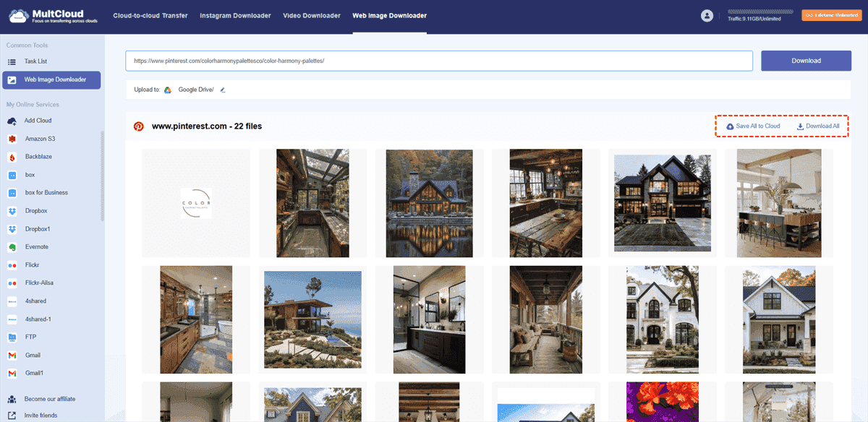Click the Add Cloud icon
Viewport: 868px width, 422px height.
tap(12, 121)
